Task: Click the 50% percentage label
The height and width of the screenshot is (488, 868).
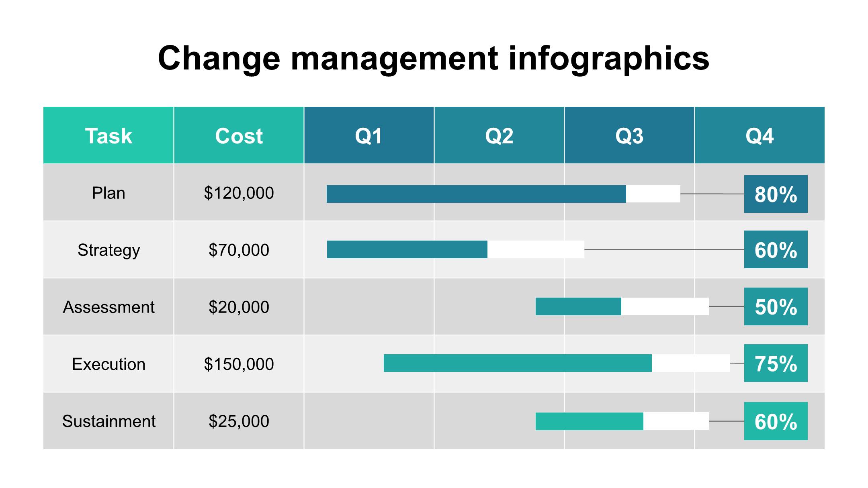Action: [776, 307]
